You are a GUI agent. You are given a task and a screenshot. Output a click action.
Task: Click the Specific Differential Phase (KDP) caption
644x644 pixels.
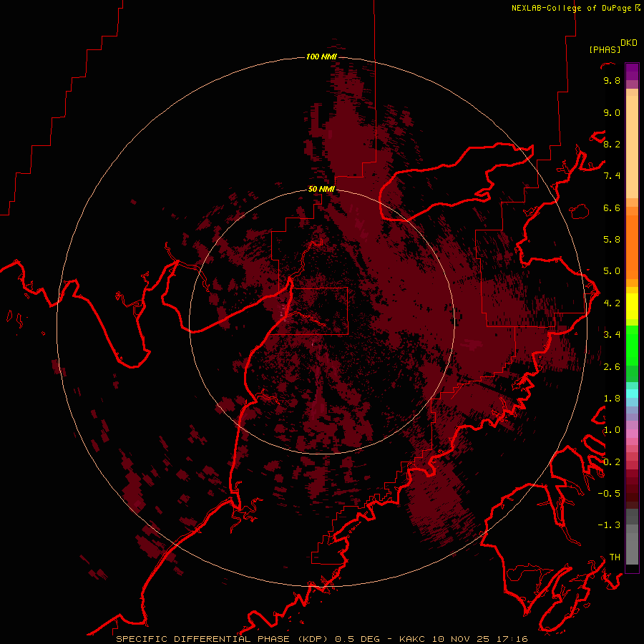(x=222, y=639)
